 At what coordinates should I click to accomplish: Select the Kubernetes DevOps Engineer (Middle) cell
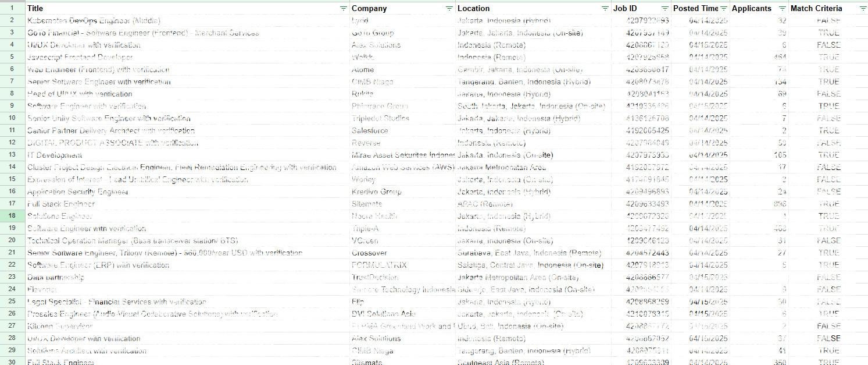187,20
